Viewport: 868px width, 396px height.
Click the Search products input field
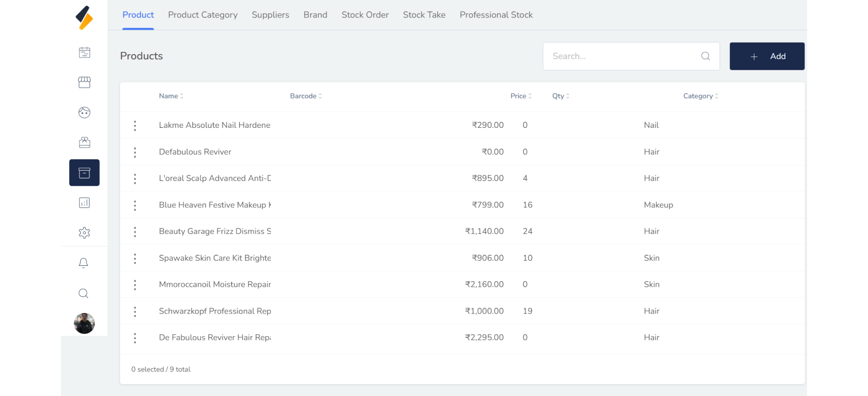pos(624,57)
